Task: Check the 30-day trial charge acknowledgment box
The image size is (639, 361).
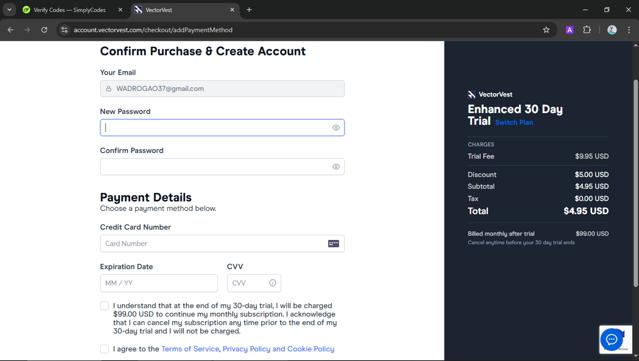Action: 104,306
